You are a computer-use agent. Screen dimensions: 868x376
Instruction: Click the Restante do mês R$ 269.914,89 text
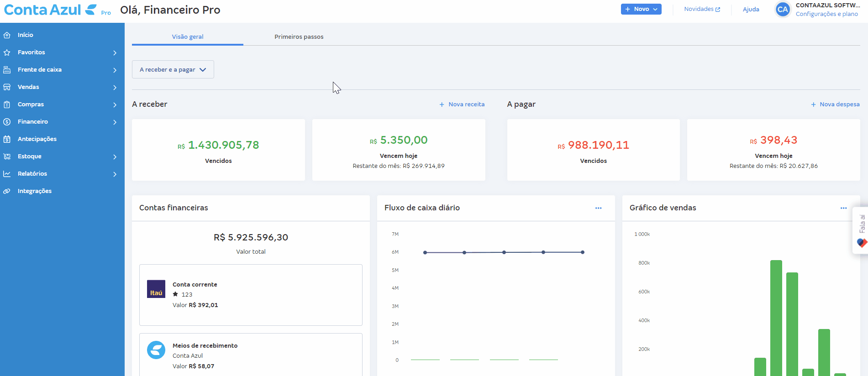399,166
